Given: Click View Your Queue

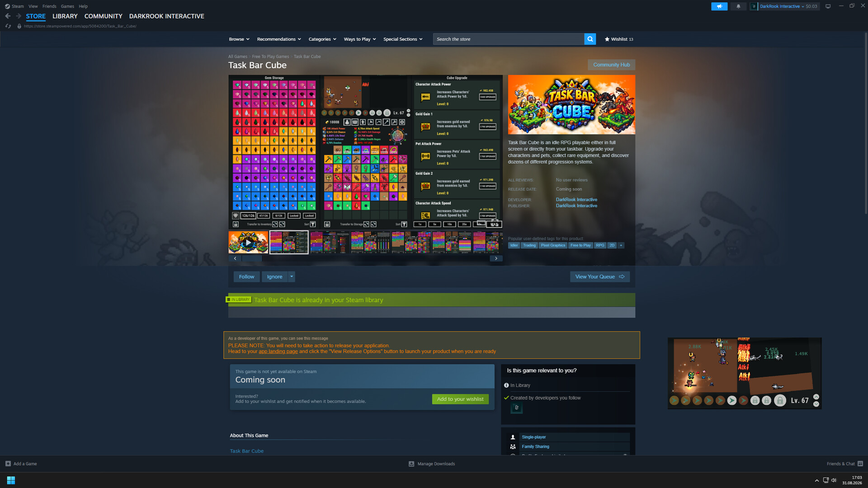Looking at the screenshot, I should click(599, 277).
